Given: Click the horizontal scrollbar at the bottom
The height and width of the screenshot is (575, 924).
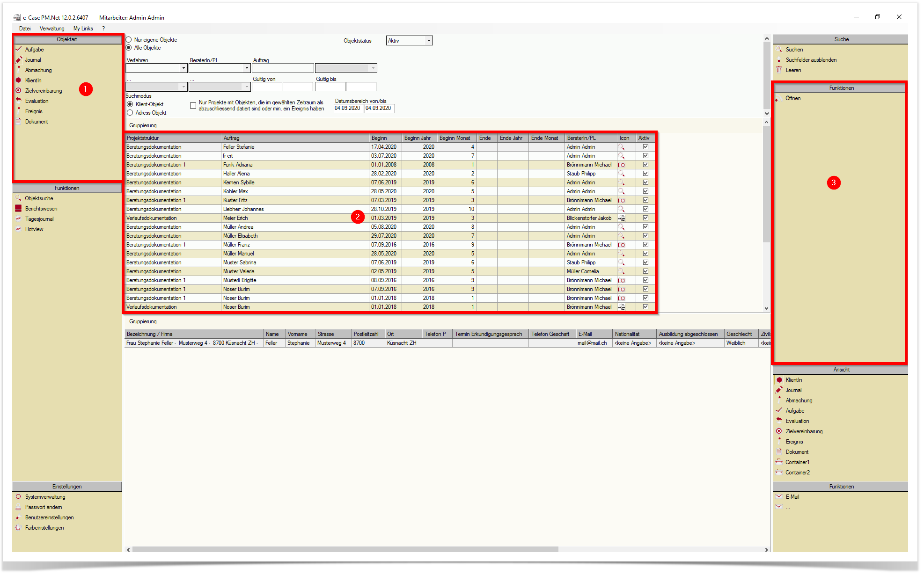Looking at the screenshot, I should (345, 549).
